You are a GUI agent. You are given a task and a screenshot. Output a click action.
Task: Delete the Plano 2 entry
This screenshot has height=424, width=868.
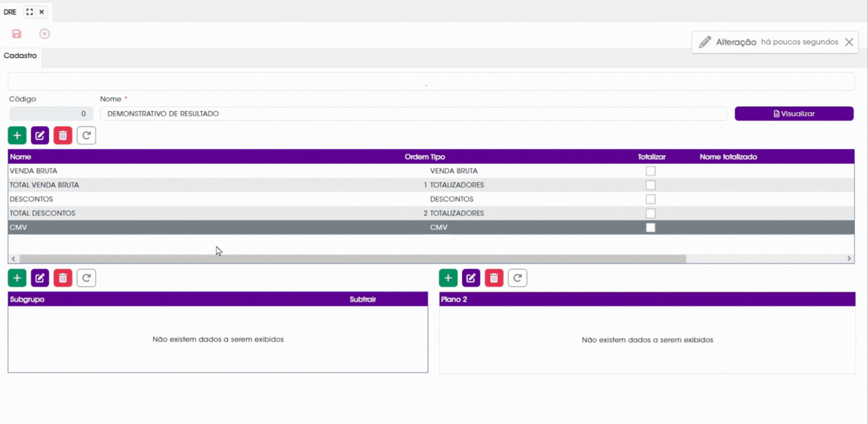(494, 278)
